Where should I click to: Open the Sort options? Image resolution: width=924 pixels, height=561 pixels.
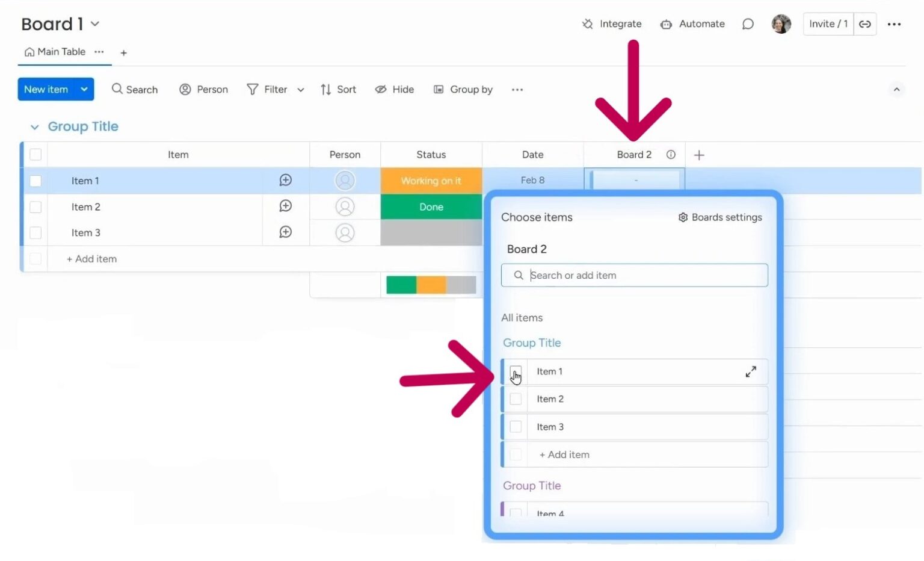(x=338, y=89)
